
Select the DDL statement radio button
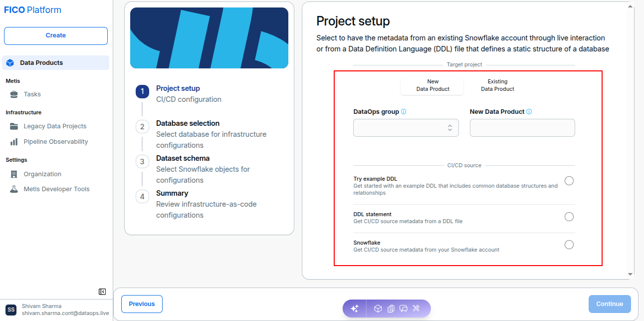569,217
